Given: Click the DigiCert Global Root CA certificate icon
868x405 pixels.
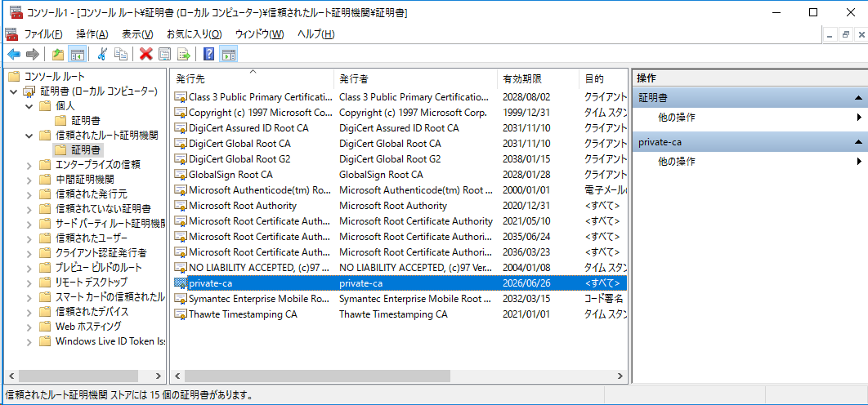Looking at the screenshot, I should click(181, 143).
